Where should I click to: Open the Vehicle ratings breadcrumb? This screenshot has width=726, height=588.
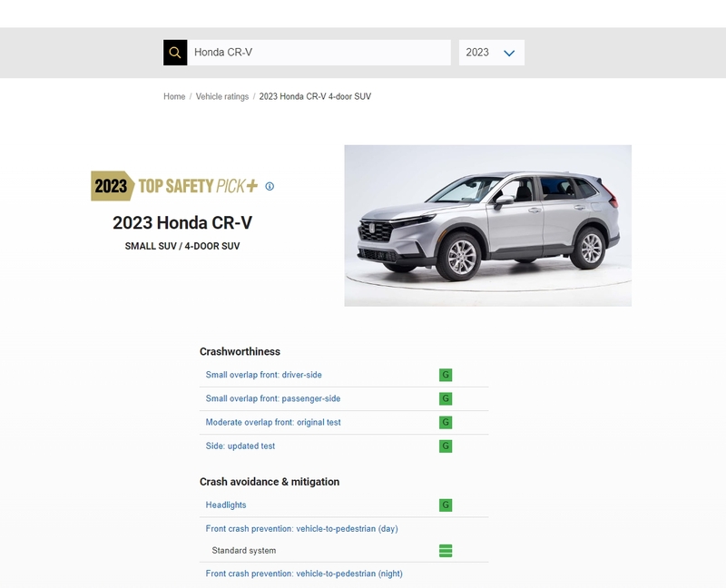[x=221, y=95]
